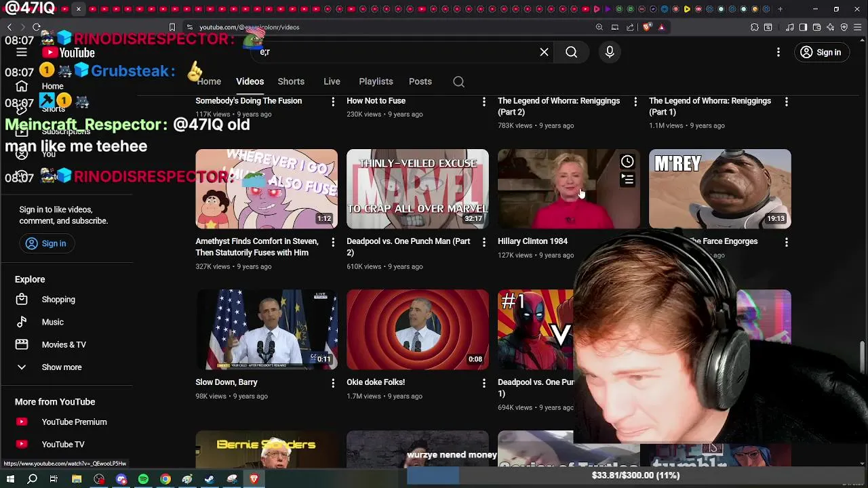Click the page vertical scrollbar thumb
This screenshot has width=868, height=488.
coord(863,357)
